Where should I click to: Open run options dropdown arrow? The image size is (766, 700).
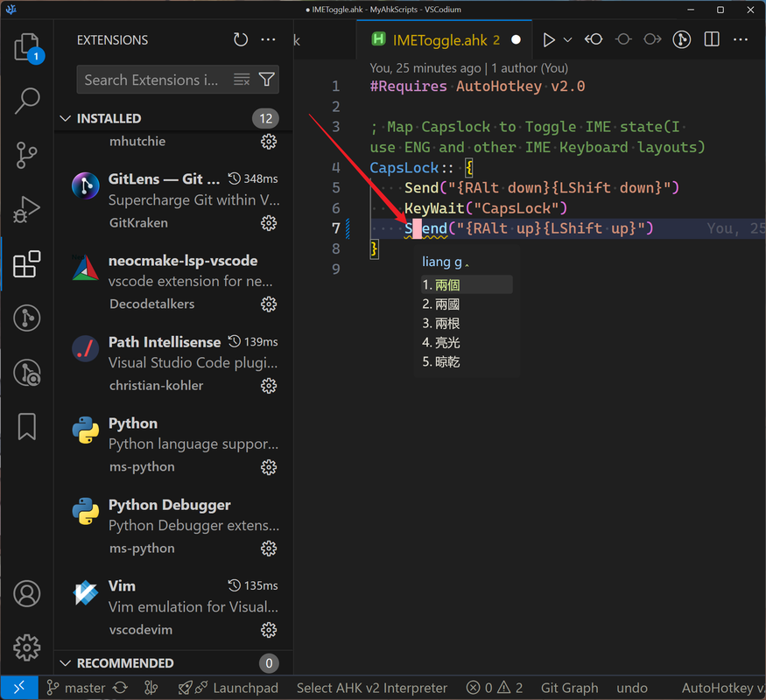tap(567, 40)
